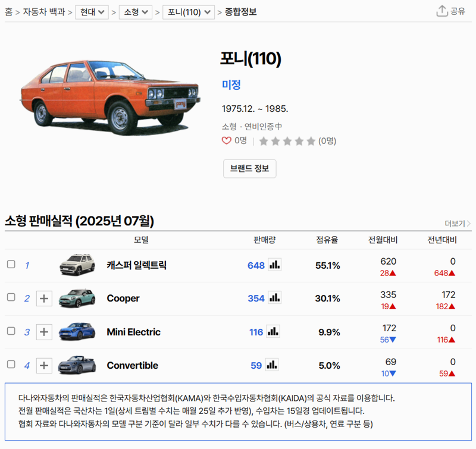Viewport: 476px width, 449px height.
Task: Open sales chart icon for Convertible
Action: [x=272, y=365]
